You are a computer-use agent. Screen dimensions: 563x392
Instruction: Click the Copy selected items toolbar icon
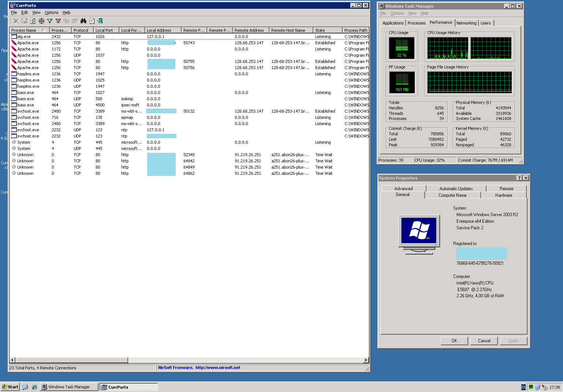tap(66, 21)
